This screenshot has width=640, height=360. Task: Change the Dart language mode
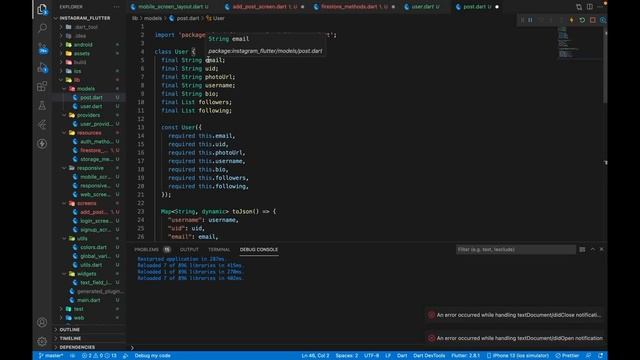tap(402, 356)
